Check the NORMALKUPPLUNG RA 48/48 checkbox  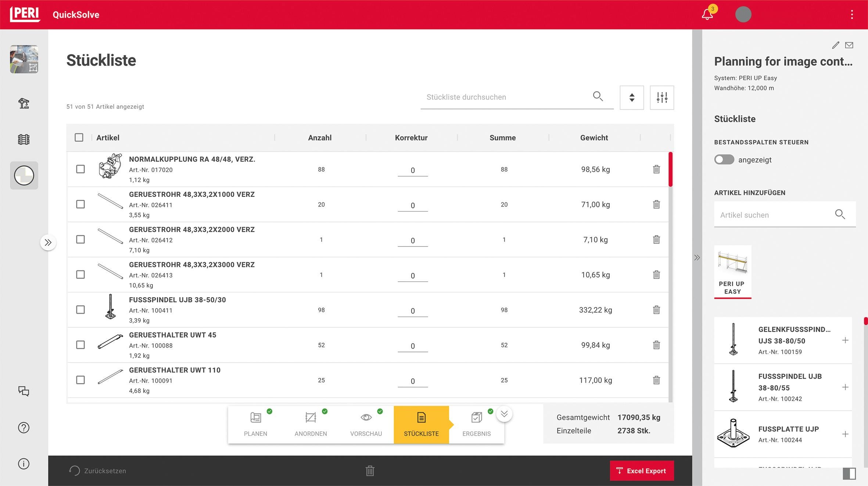80,169
